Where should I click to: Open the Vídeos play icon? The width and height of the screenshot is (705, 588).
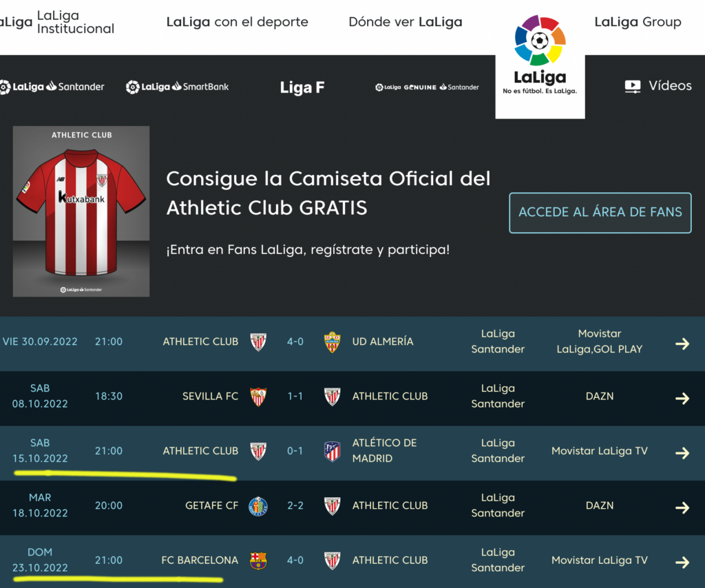click(632, 87)
